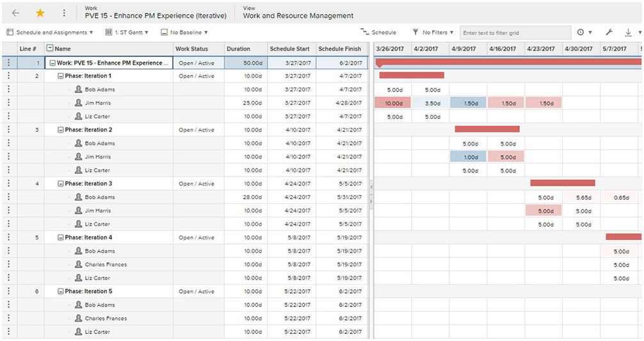Click the 4/9/2017 week column header
Image resolution: width=644 pixels, height=341 pixels.
coord(468,49)
